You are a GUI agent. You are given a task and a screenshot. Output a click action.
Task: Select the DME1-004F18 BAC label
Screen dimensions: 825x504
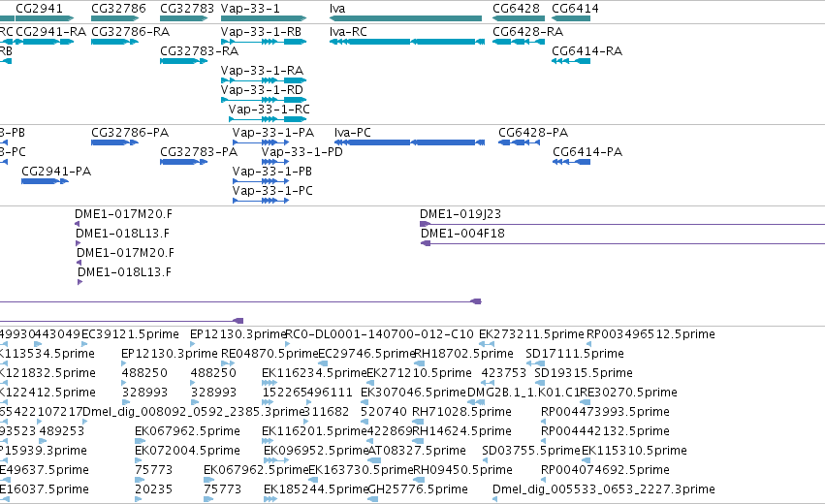coord(462,234)
